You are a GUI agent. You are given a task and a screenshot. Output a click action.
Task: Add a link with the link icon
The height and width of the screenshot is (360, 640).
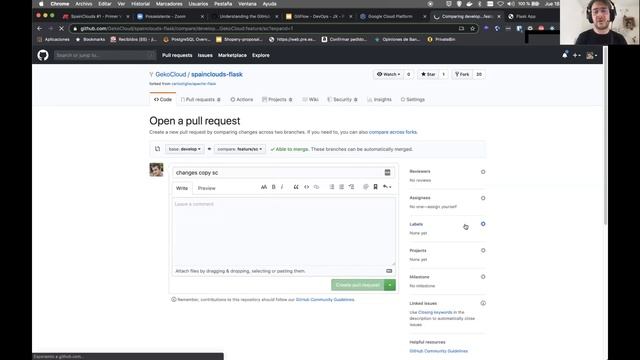point(316,187)
